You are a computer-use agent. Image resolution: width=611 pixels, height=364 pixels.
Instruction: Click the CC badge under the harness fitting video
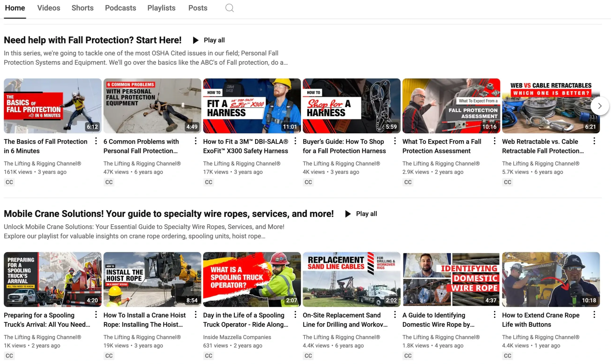point(209,182)
